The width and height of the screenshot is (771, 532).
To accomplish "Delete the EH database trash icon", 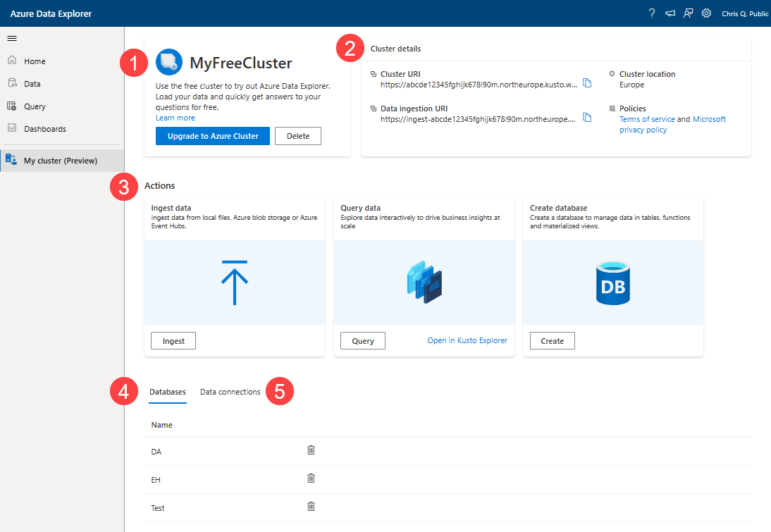I will 311,478.
